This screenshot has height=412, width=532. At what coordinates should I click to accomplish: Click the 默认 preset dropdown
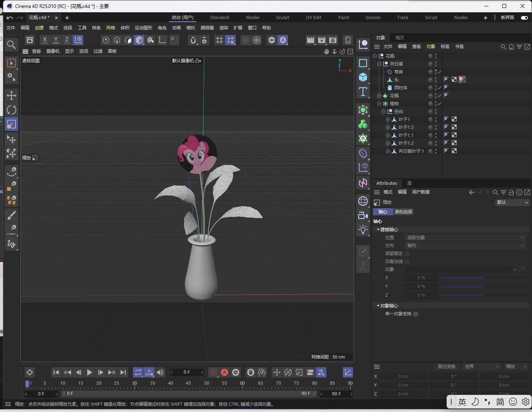coord(513,202)
